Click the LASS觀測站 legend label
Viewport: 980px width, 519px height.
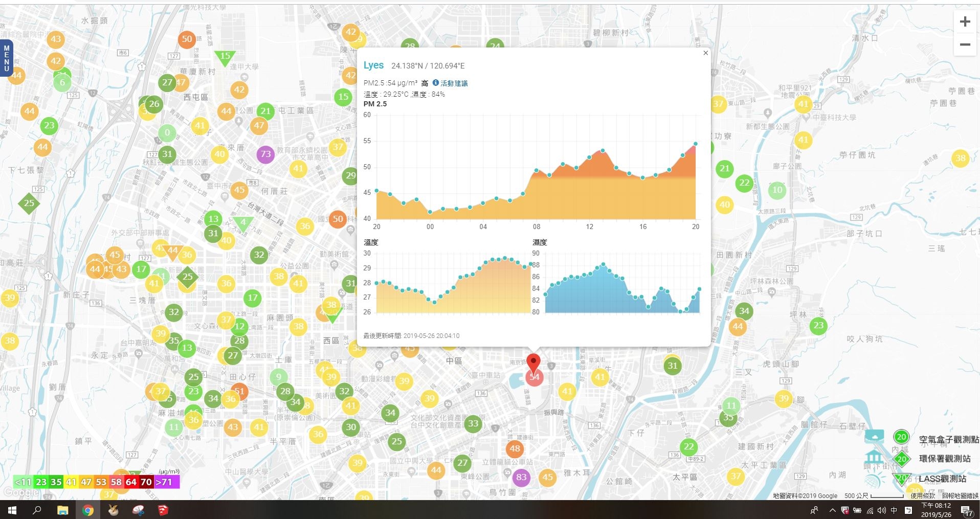943,479
